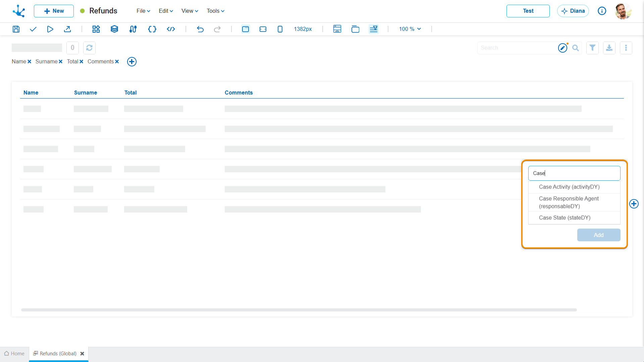Screen dimensions: 644x362
Task: Open the Diana assistant button
Action: pos(573,11)
